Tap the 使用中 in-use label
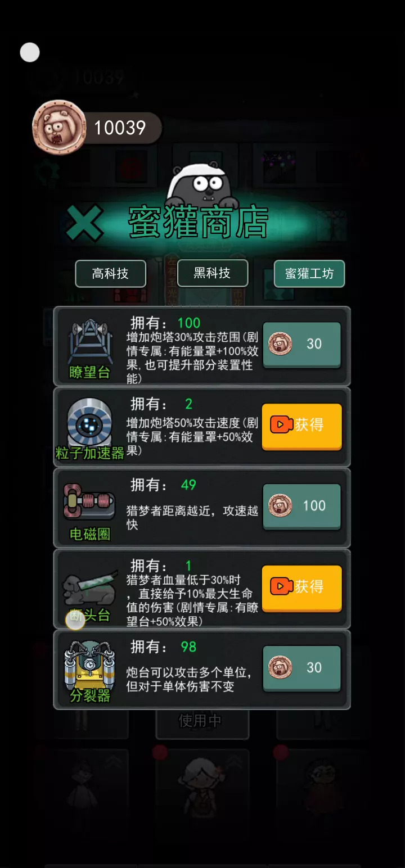405x868 pixels. pyautogui.click(x=200, y=721)
